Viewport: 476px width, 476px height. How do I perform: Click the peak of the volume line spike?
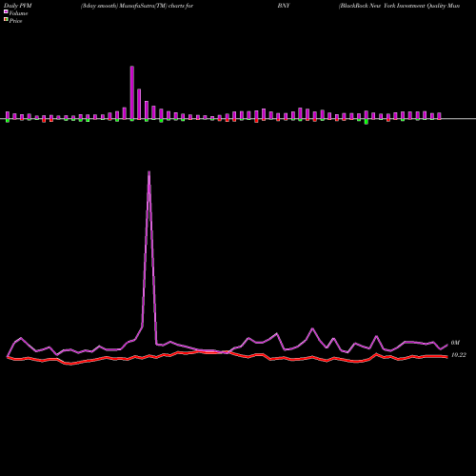pyautogui.click(x=149, y=171)
